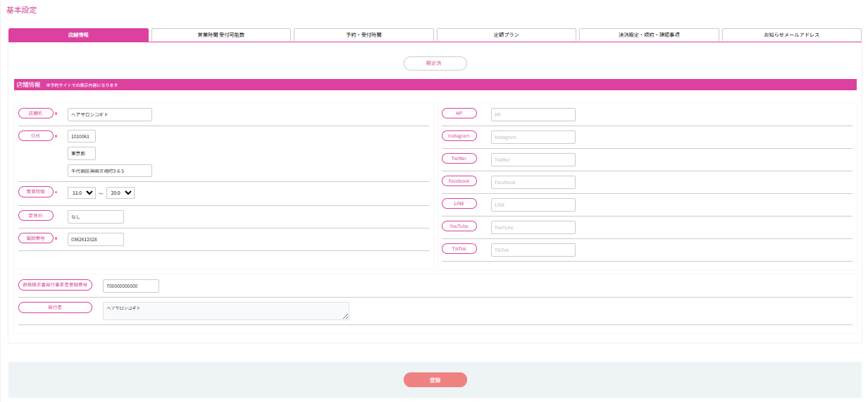
Task: Go to 決済設定・規約・確認事項 tab
Action: [x=649, y=35]
